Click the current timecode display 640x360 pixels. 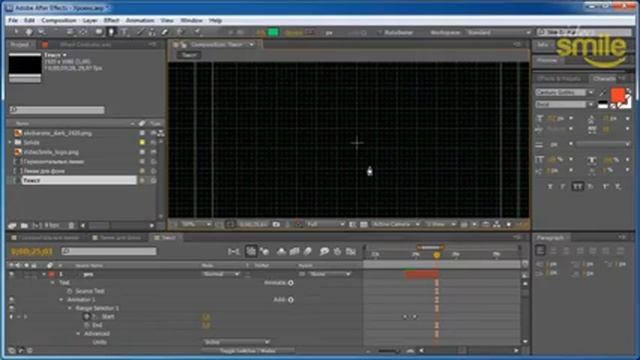pos(32,251)
